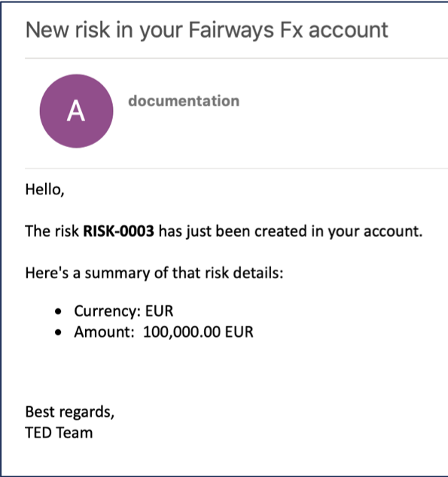Viewport: 448px width, 477px height.
Task: Click the divider line under the subject
Action: 236,58
